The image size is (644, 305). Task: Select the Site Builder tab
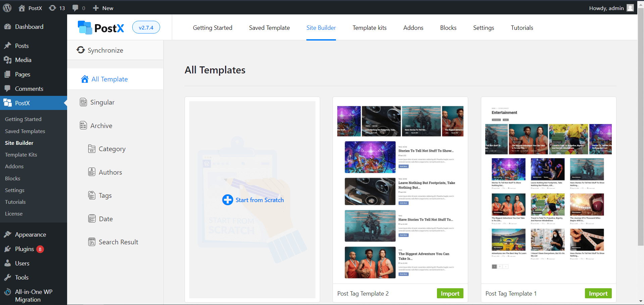coord(321,28)
